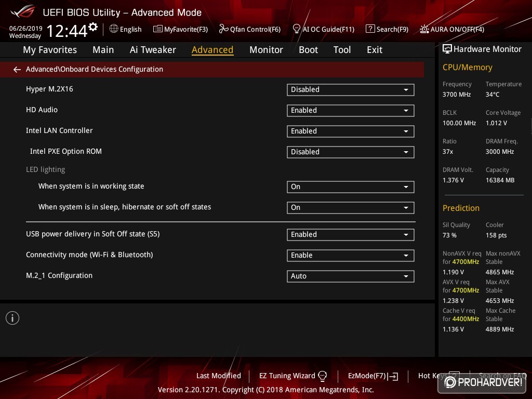
Task: Click AI OC Guide(F11) text button
Action: coord(328,30)
